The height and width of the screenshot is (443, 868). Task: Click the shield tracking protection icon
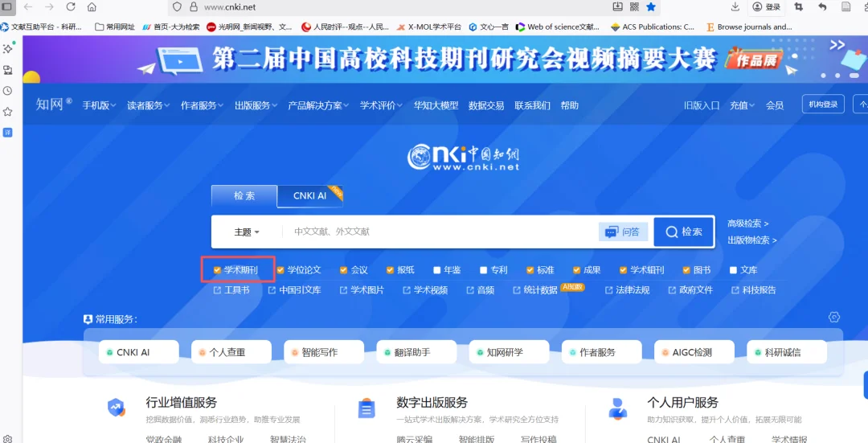click(177, 6)
